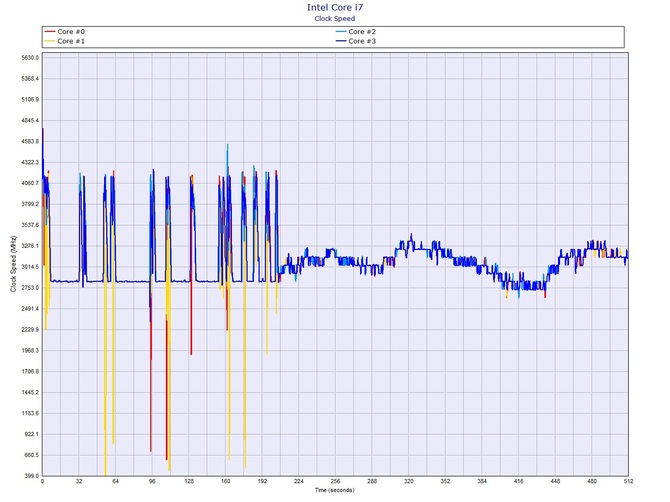
Task: Click the light blue Core #2 legend line
Action: (341, 32)
